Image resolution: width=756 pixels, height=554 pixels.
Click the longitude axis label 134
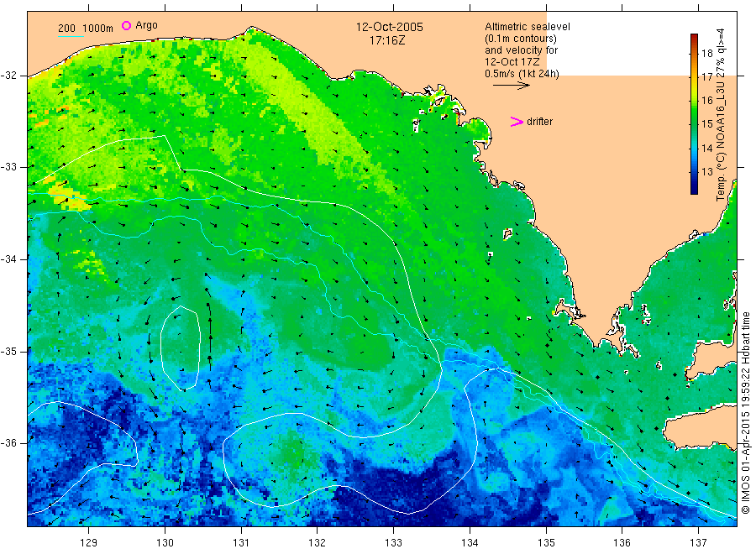pyautogui.click(x=470, y=543)
